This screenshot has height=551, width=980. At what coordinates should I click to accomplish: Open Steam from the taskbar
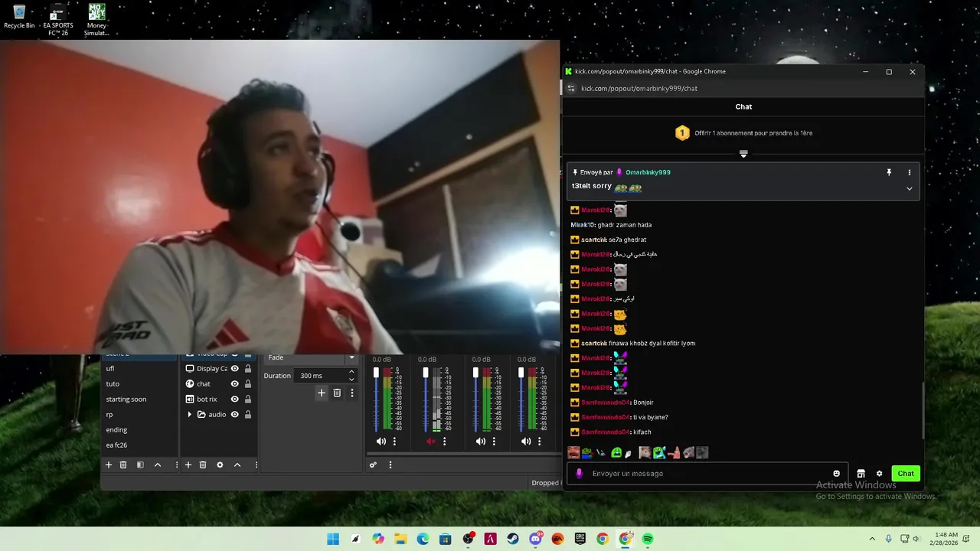[x=513, y=539]
